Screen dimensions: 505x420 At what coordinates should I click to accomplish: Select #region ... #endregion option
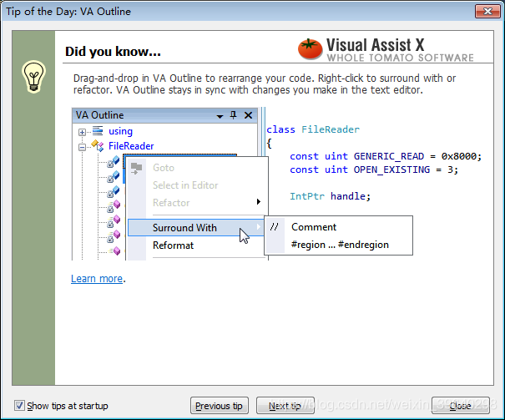click(x=339, y=245)
